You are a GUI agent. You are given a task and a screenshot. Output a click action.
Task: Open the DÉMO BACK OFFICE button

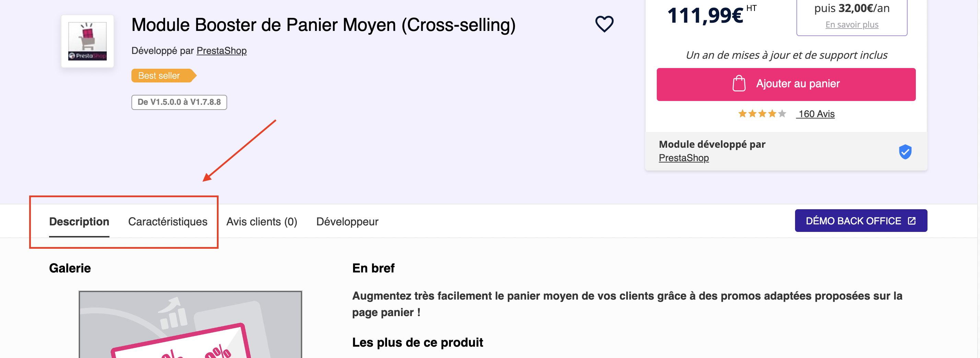point(861,221)
